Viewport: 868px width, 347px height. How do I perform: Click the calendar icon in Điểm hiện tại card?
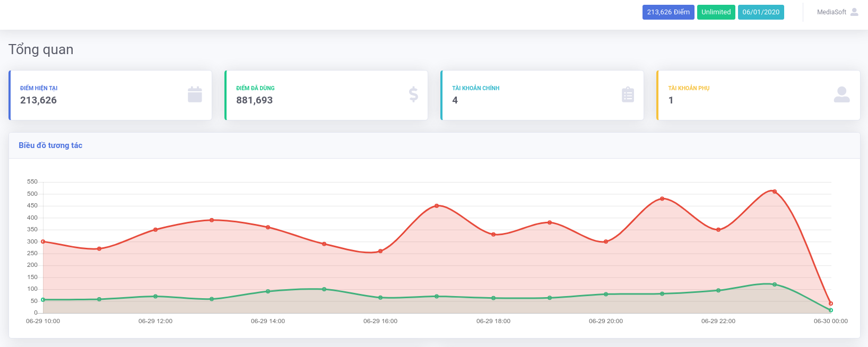[x=195, y=95]
